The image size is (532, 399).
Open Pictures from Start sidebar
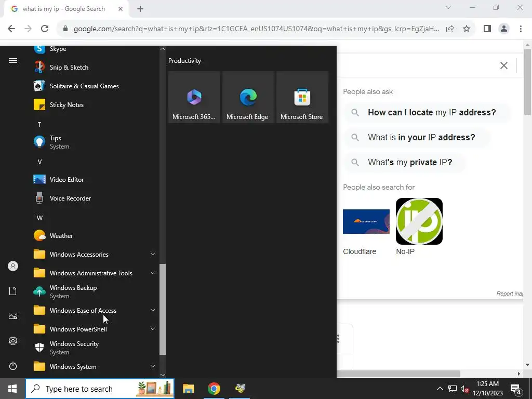[13, 316]
